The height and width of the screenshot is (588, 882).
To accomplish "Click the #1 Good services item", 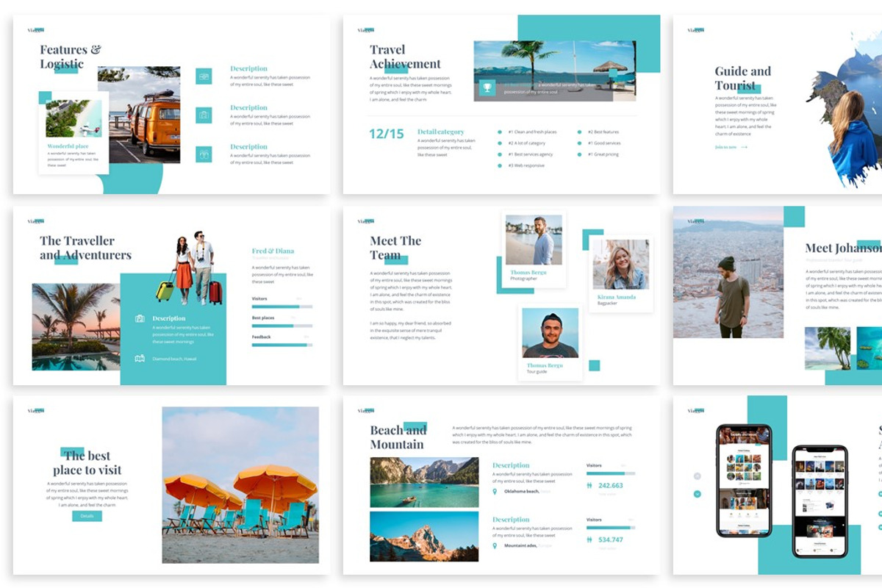I will tap(604, 143).
